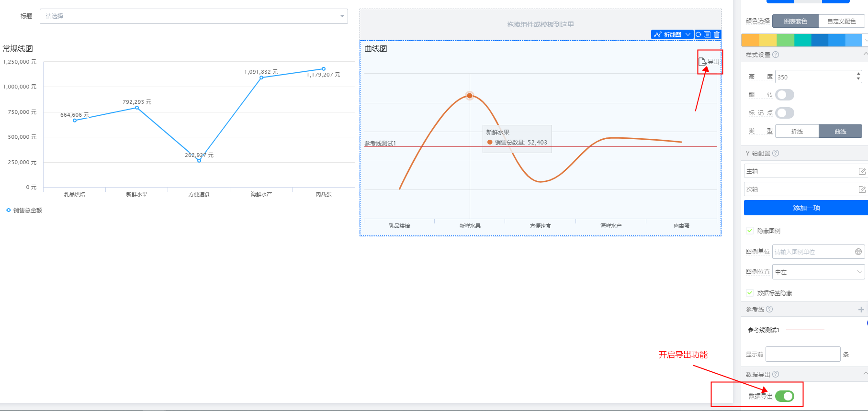The width and height of the screenshot is (868, 411).
Task: Open the 图例位置 中左 dropdown
Action: click(x=819, y=272)
